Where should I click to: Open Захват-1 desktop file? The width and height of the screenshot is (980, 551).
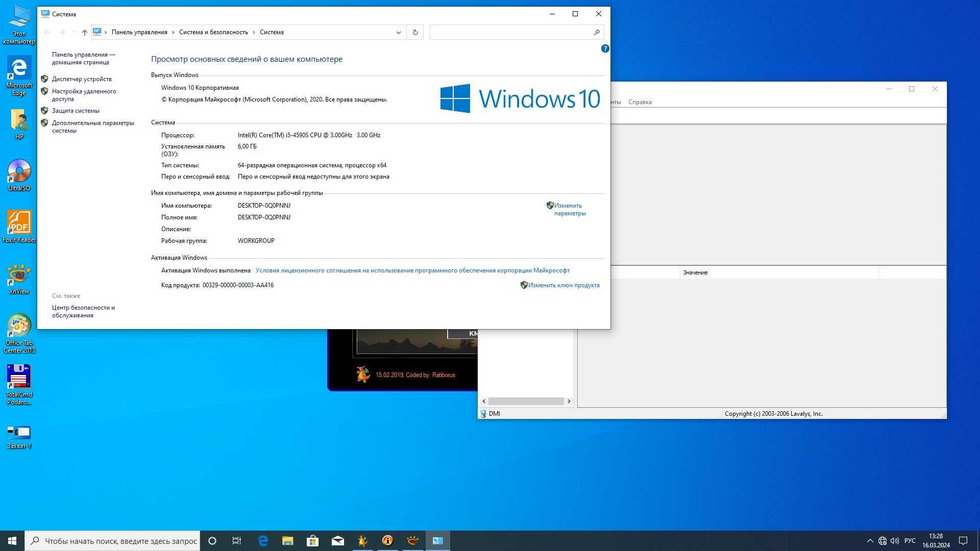[19, 437]
